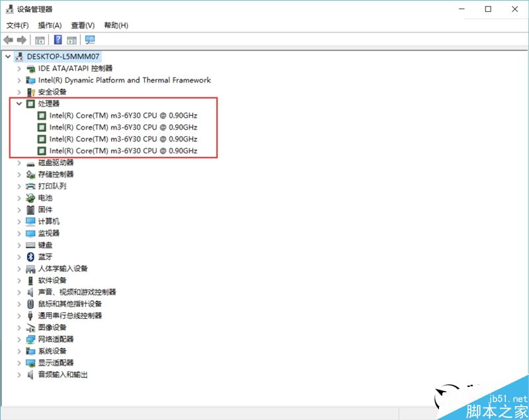The height and width of the screenshot is (420, 529).
Task: Select the 通用串行总线控制器 label
Action: (70, 315)
